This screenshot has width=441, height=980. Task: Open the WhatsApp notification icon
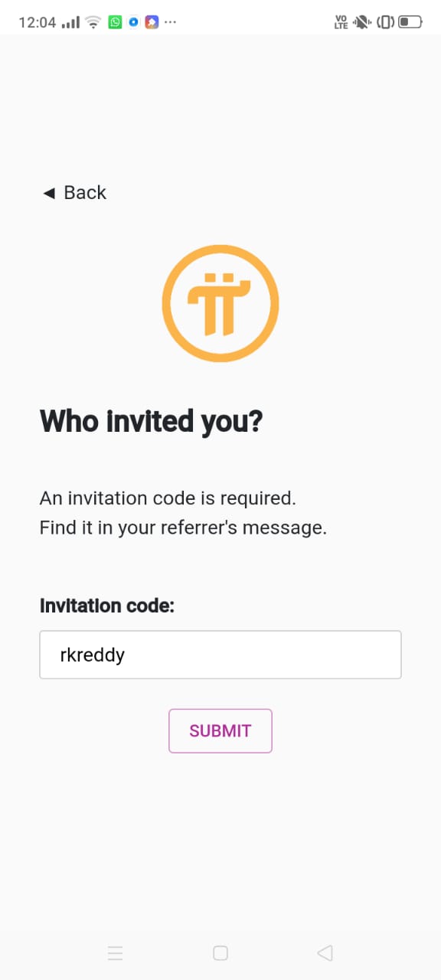tap(115, 22)
